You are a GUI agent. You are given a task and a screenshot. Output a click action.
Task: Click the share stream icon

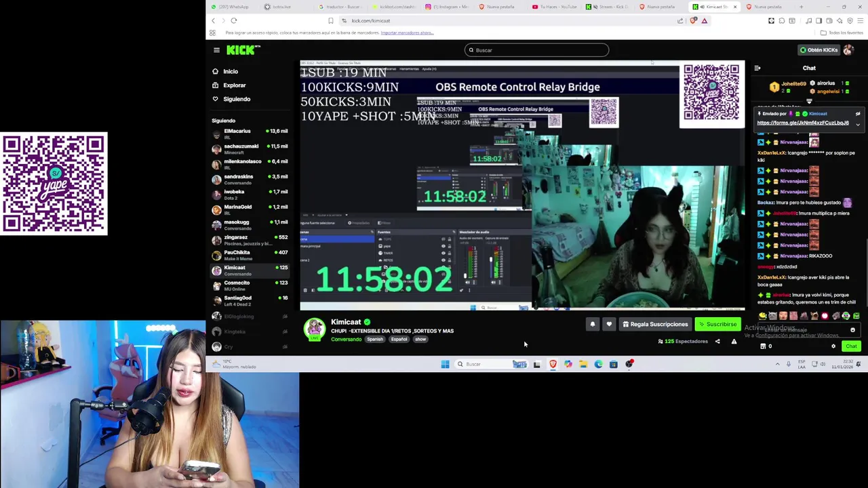717,342
